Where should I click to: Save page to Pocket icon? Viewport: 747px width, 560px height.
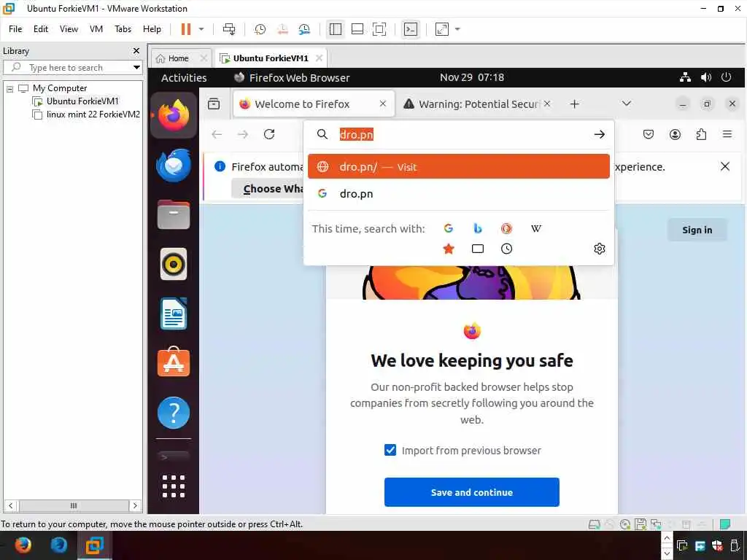[649, 135]
